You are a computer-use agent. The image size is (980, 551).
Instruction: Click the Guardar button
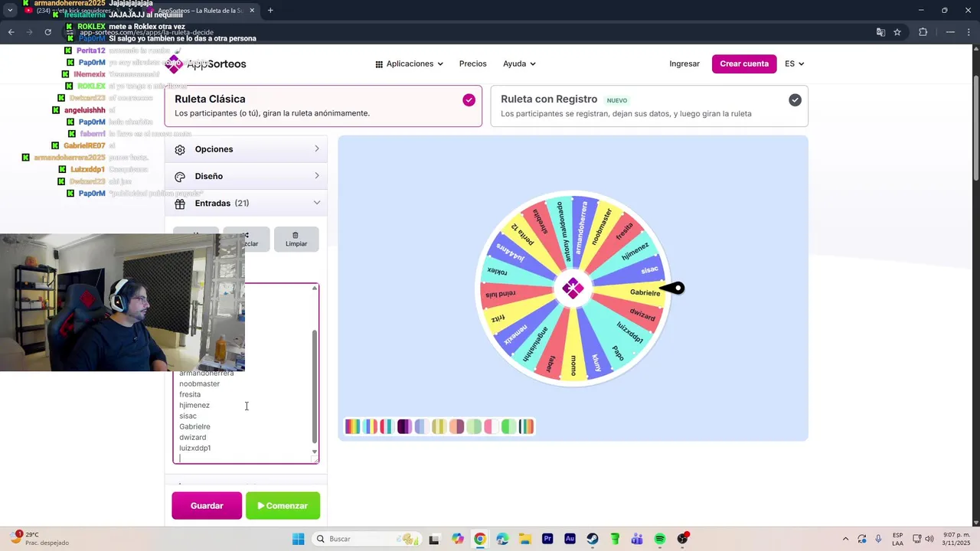coord(207,506)
